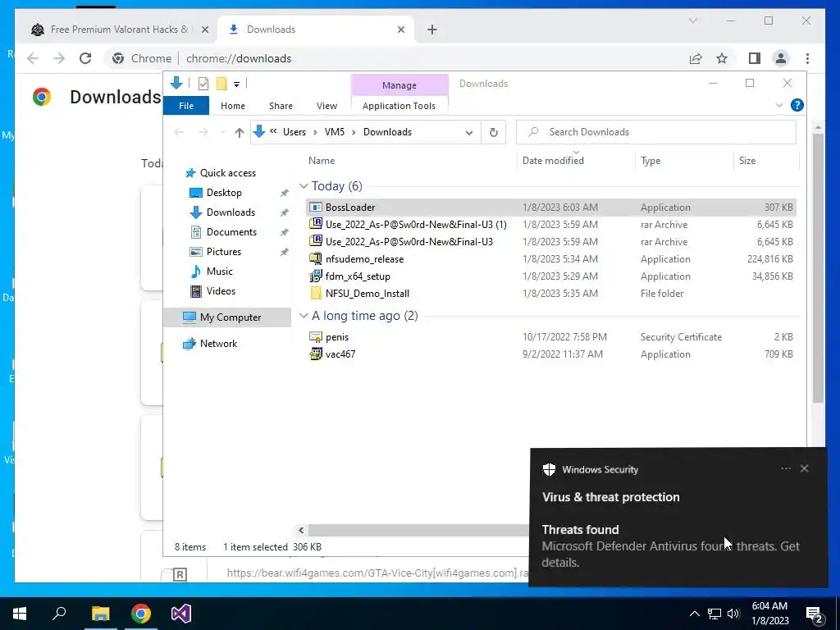The height and width of the screenshot is (630, 840).
Task: Click the Manage contextual ribbon header
Action: click(x=399, y=85)
